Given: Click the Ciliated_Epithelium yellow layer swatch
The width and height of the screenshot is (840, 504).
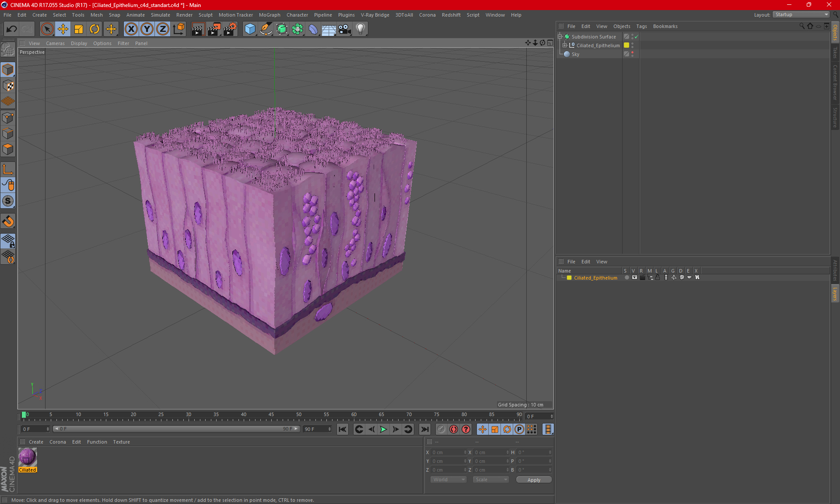Looking at the screenshot, I should pyautogui.click(x=569, y=278).
